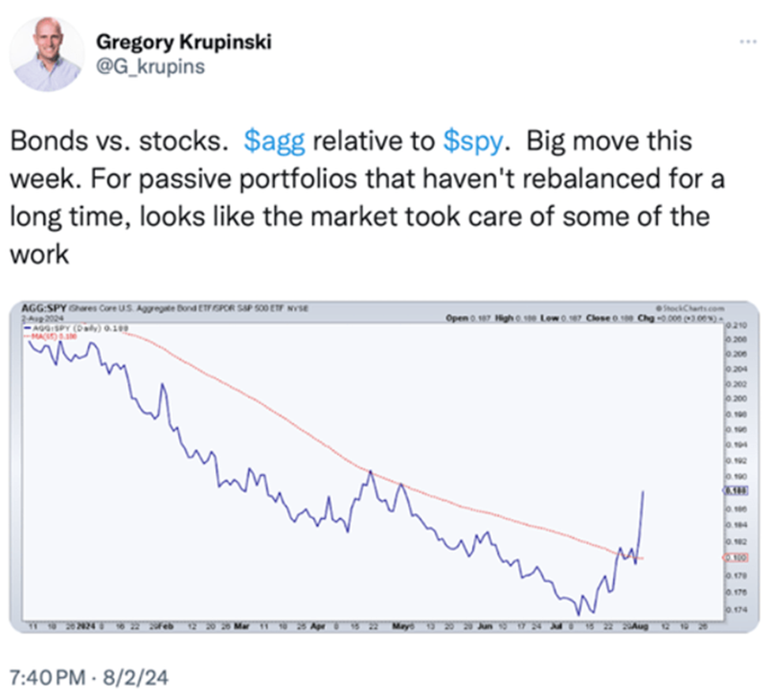This screenshot has width=771, height=700.
Task: Click the blue 0.188 current price marker
Action: (736, 490)
